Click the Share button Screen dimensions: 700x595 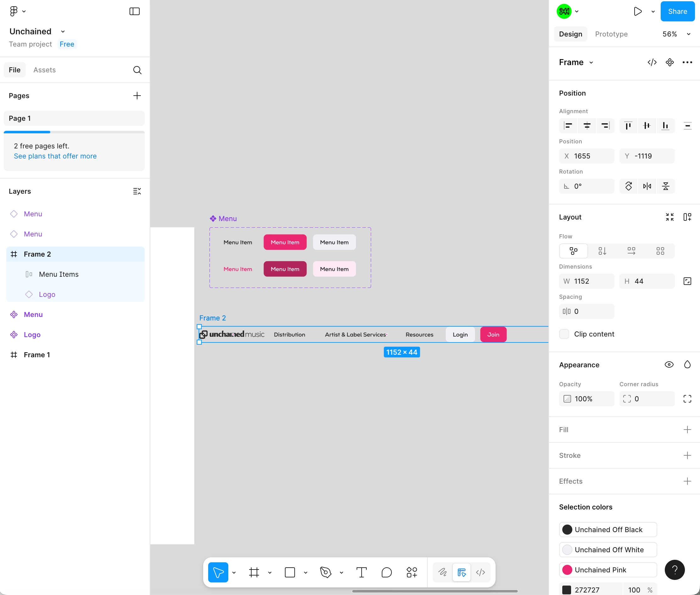677,11
